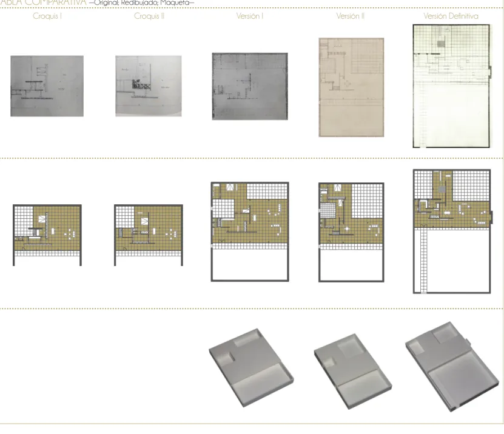Select the Versión Definitiva redrawn floor plan
Image resolution: width=504 pixels, height=434 pixels.
[452, 232]
